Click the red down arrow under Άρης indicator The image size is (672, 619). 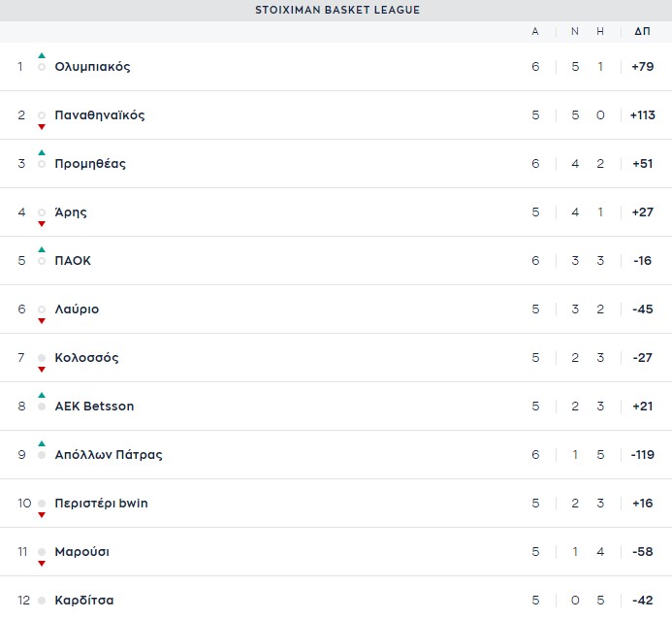[x=42, y=224]
